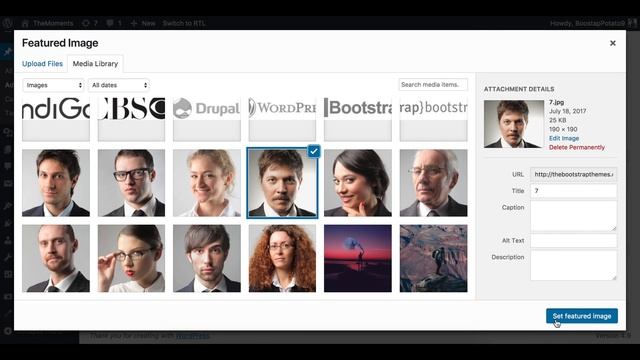Click the attachment details preview image
This screenshot has height=360, width=640.
point(514,124)
